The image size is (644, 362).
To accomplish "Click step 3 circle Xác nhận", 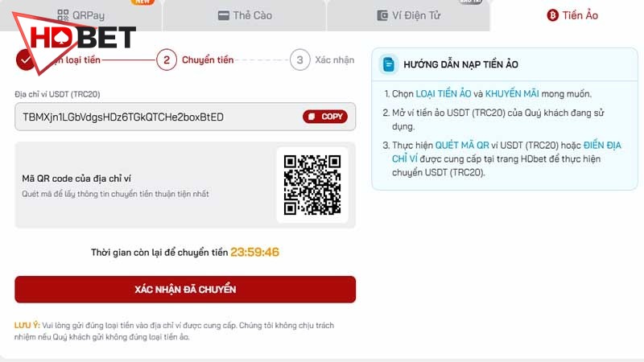I will [x=299, y=60].
